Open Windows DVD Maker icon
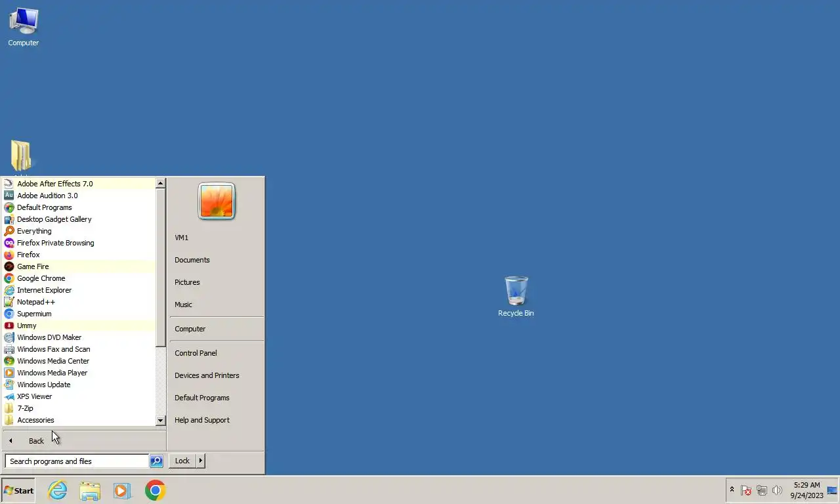This screenshot has height=504, width=840. click(x=9, y=337)
